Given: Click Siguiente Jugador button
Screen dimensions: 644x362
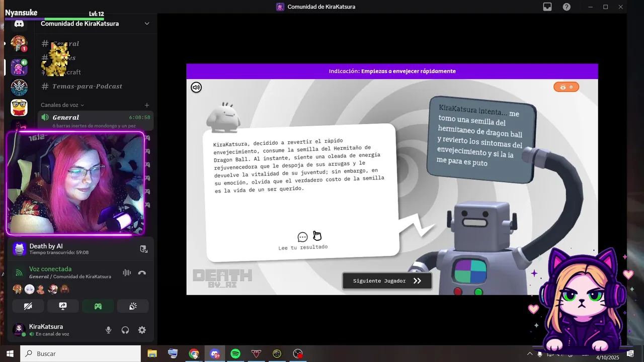Looking at the screenshot, I should [x=387, y=281].
